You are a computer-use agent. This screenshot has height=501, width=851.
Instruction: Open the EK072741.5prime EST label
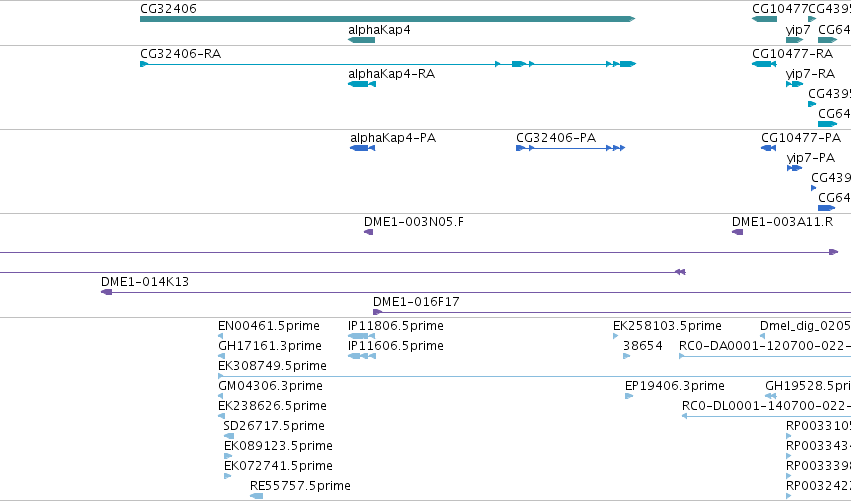278,466
